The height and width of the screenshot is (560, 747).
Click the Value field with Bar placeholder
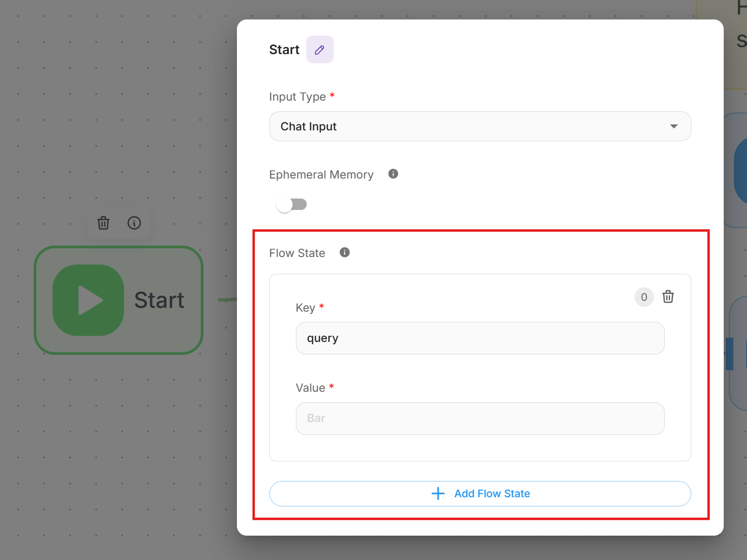coord(479,418)
